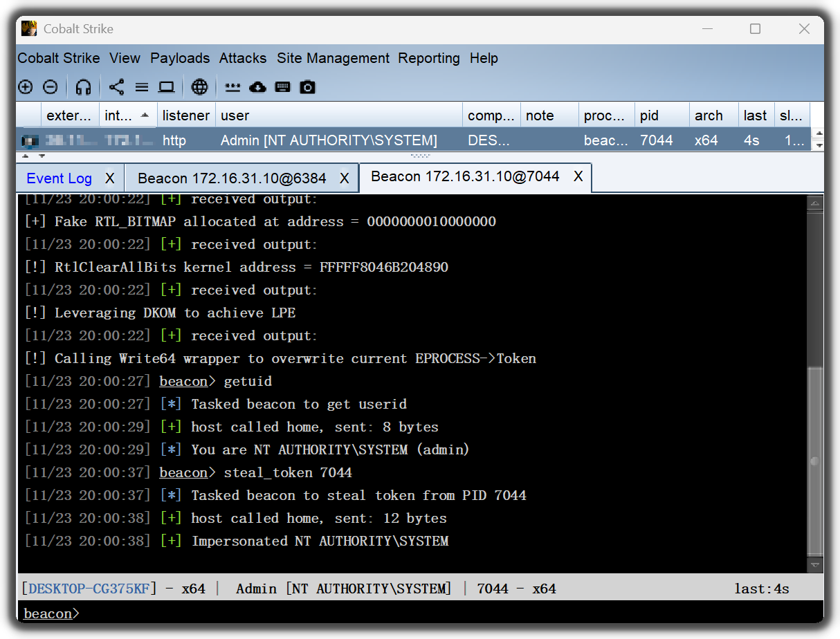Open the Site Management menu

coord(333,58)
